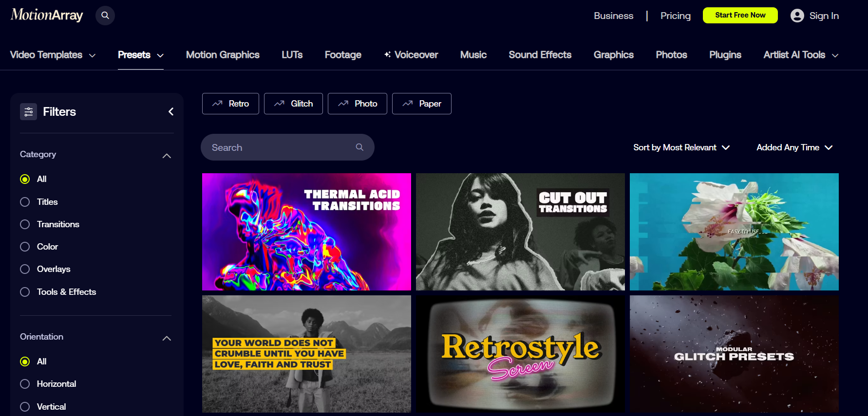868x416 pixels.
Task: Open the Pricing link
Action: 675,16
